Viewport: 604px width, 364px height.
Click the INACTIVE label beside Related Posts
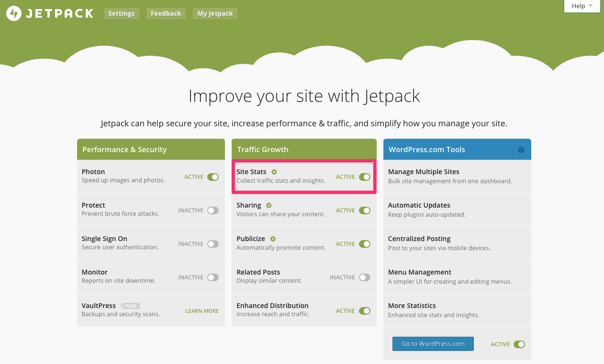pyautogui.click(x=342, y=277)
